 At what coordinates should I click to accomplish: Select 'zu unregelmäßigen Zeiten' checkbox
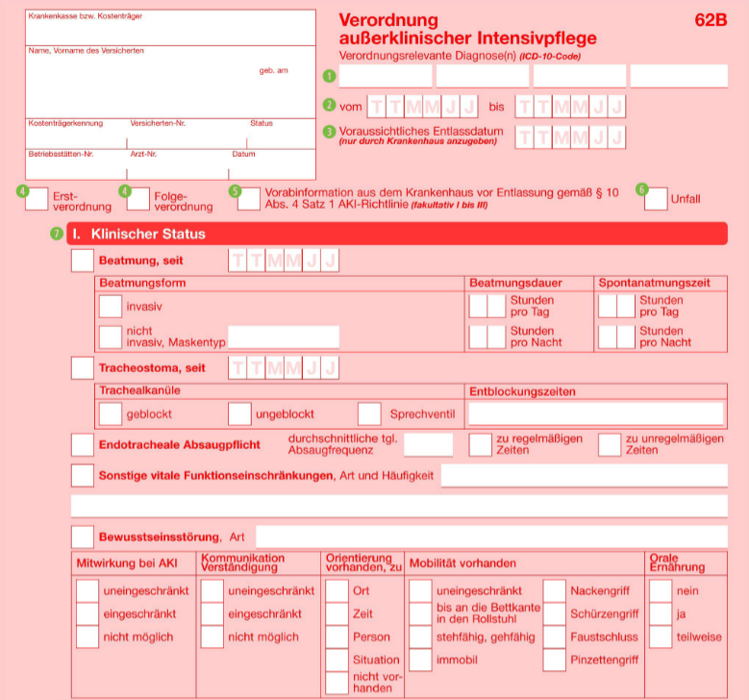pos(610,445)
